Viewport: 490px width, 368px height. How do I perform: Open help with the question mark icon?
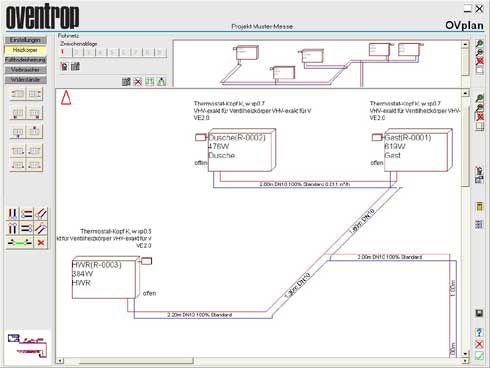point(479,332)
